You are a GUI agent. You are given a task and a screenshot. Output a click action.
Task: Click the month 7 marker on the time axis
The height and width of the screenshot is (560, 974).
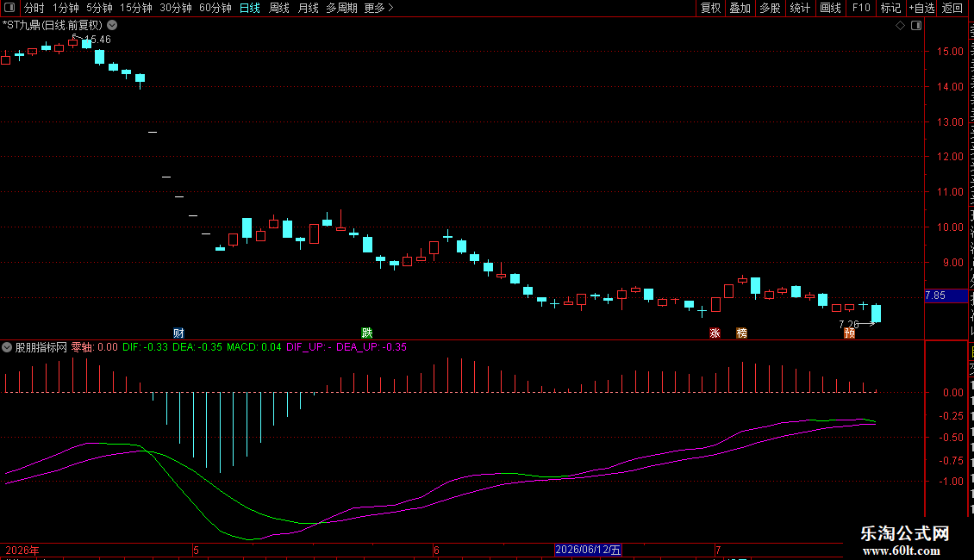pyautogui.click(x=718, y=550)
